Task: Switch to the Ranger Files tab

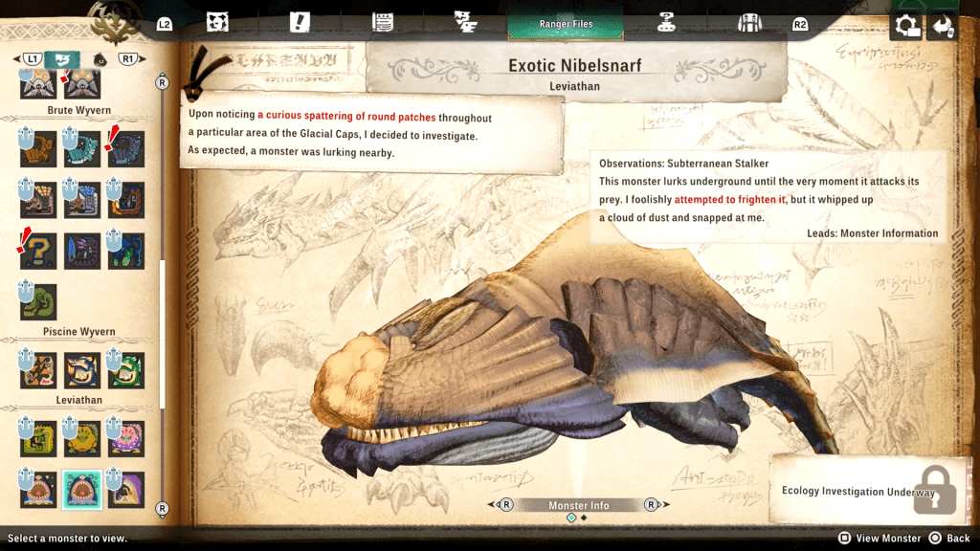Action: 565,24
